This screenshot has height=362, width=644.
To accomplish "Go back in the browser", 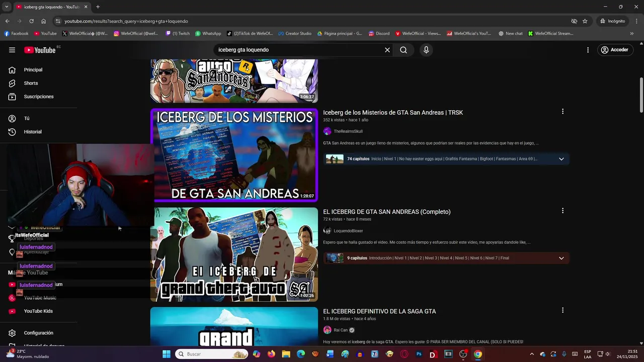I will point(7,21).
